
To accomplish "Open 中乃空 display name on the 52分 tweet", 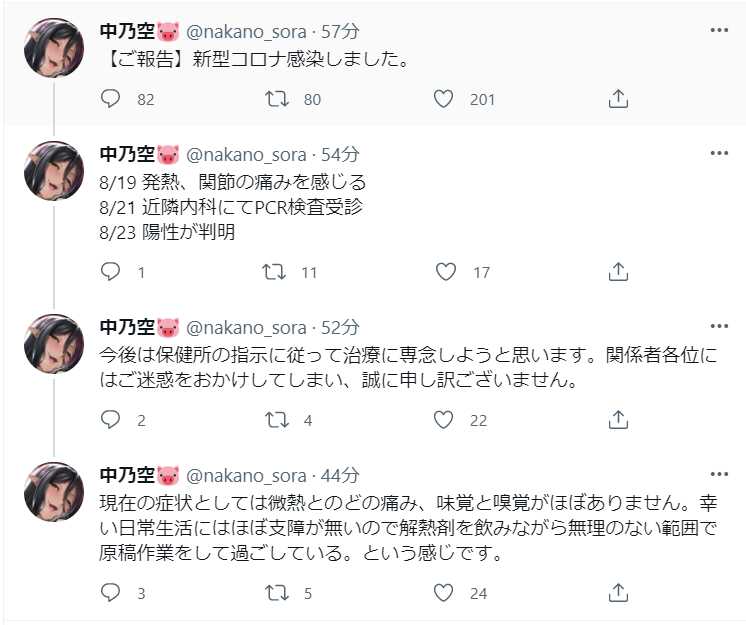I will click(x=125, y=327).
